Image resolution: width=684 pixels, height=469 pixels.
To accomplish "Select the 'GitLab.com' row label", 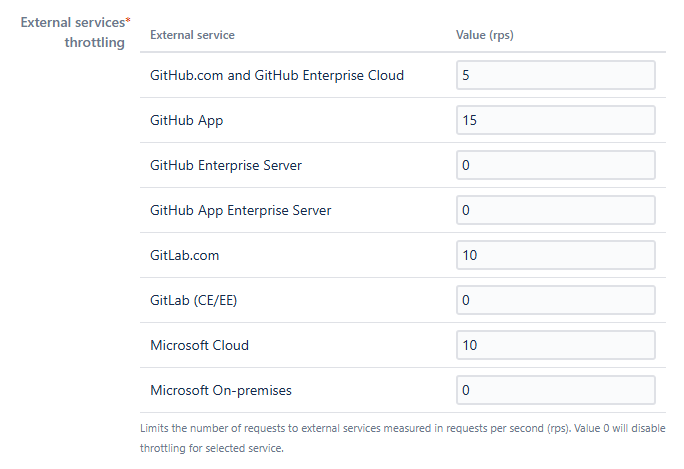I will pos(185,255).
